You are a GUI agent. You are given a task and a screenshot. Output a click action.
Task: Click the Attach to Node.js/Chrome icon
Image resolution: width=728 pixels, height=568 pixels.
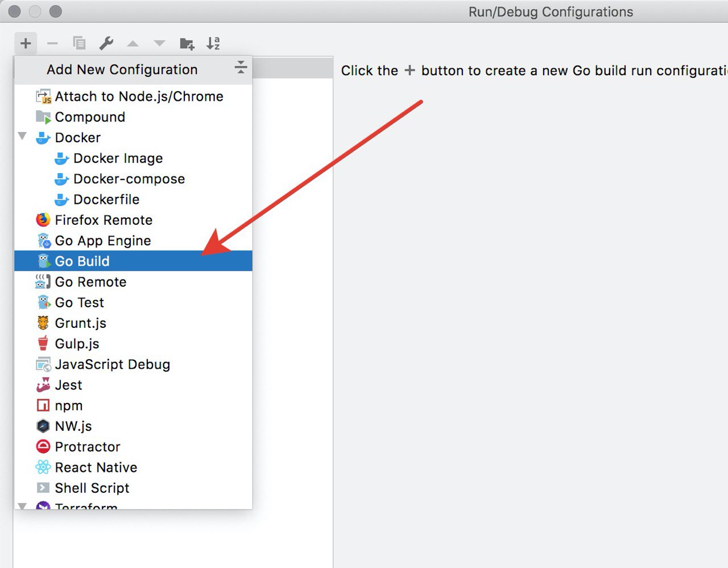(43, 96)
